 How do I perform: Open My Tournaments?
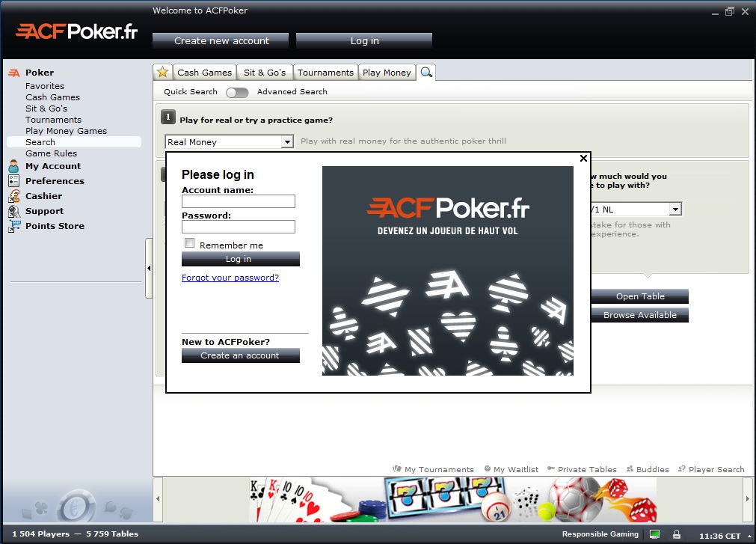point(434,469)
